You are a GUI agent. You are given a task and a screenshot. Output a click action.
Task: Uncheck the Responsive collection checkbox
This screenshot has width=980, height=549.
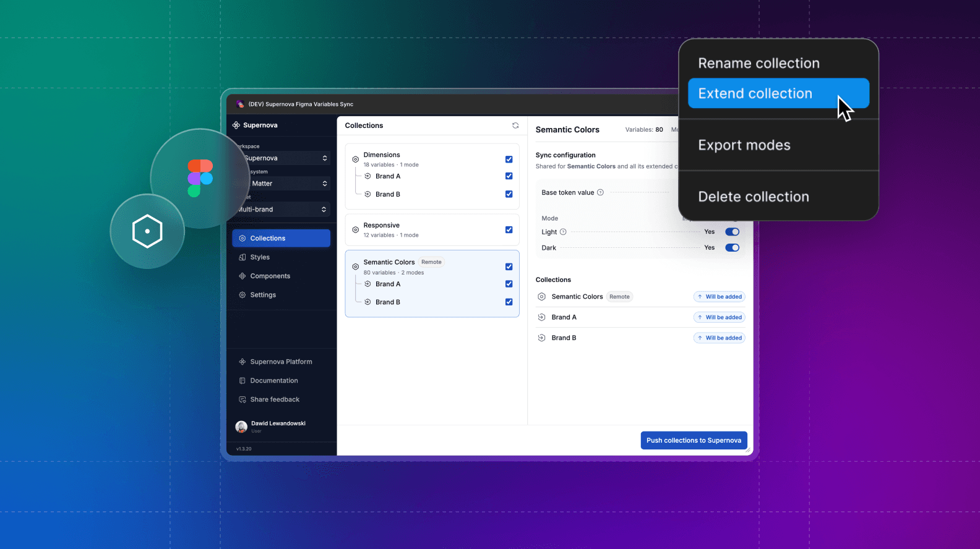pos(509,230)
